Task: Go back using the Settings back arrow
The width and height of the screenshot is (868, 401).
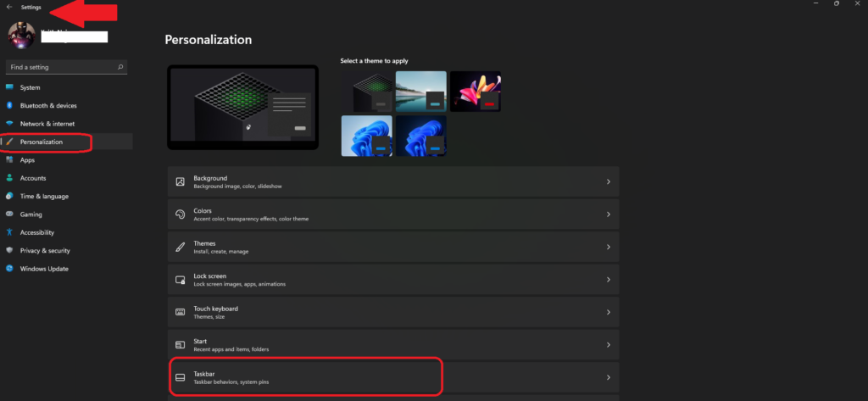Action: (9, 7)
